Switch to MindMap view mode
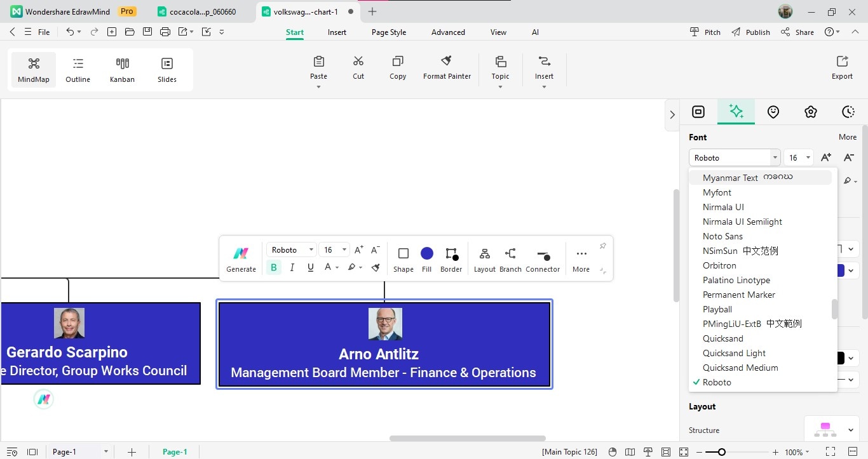This screenshot has height=459, width=868. pos(34,70)
